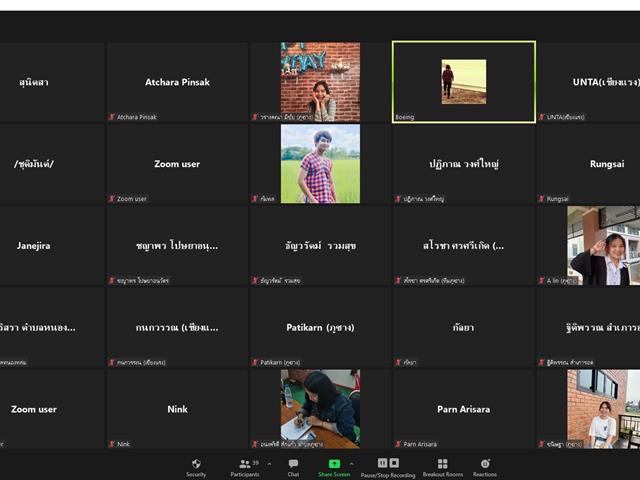Click muted mic icon on ชญาพร label
Screen dimensions: 640x480
pos(112,281)
